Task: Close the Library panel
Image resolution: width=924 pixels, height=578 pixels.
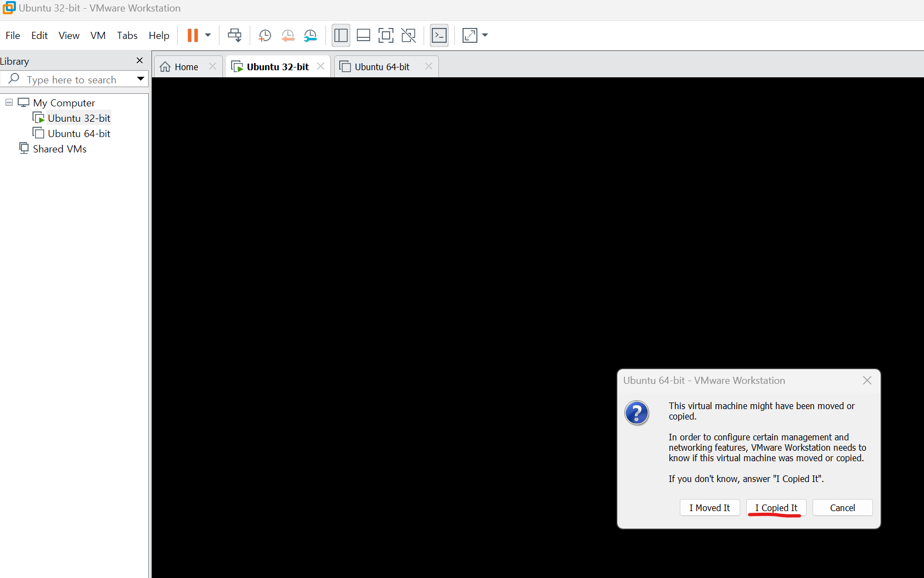Action: [x=139, y=60]
